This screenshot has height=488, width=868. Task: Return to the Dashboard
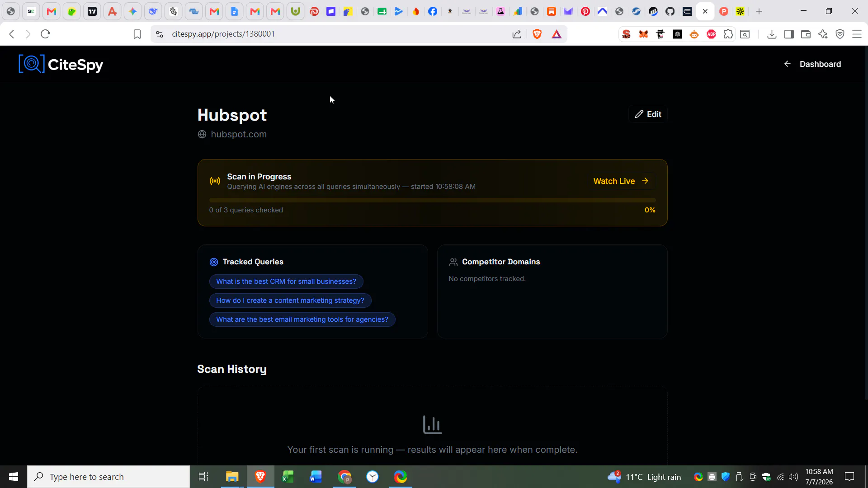tap(812, 64)
